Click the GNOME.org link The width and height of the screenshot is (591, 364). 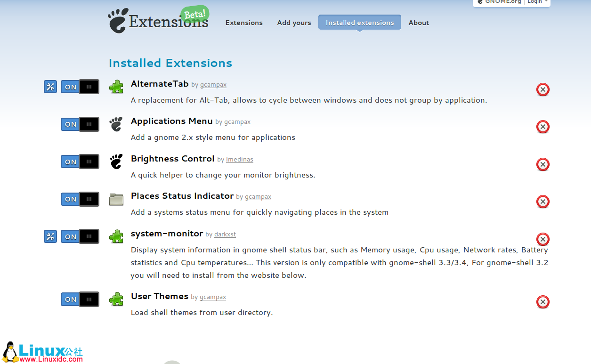tap(500, 2)
